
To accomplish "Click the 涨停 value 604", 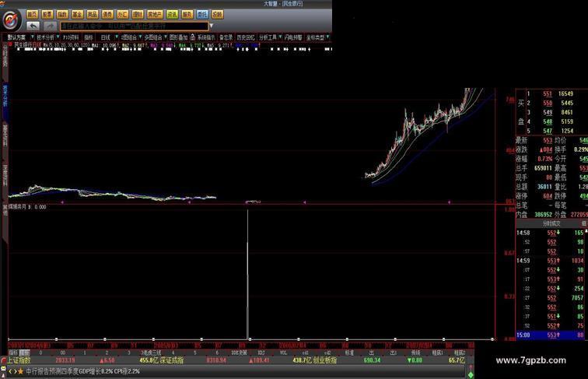I will [548, 196].
